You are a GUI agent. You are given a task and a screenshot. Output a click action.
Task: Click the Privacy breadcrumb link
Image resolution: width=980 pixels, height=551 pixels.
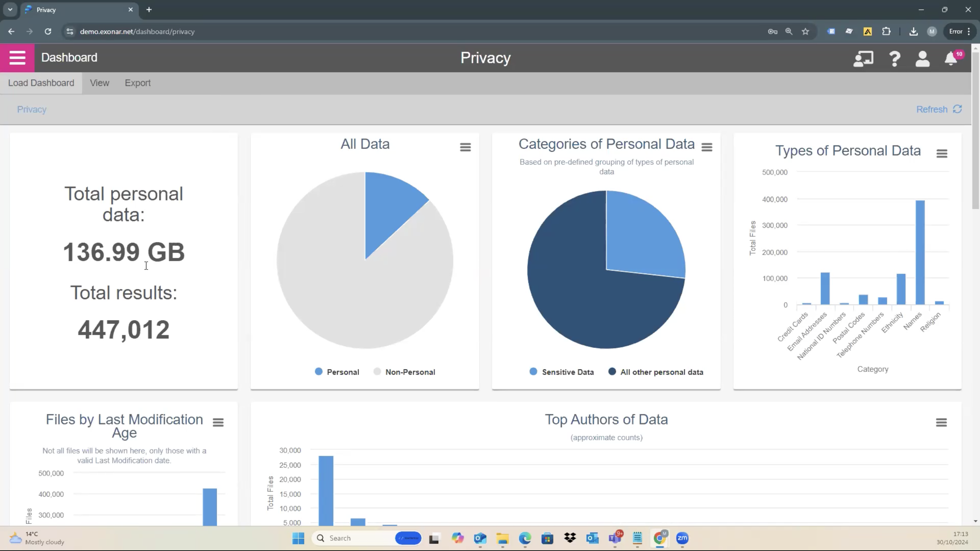click(32, 110)
